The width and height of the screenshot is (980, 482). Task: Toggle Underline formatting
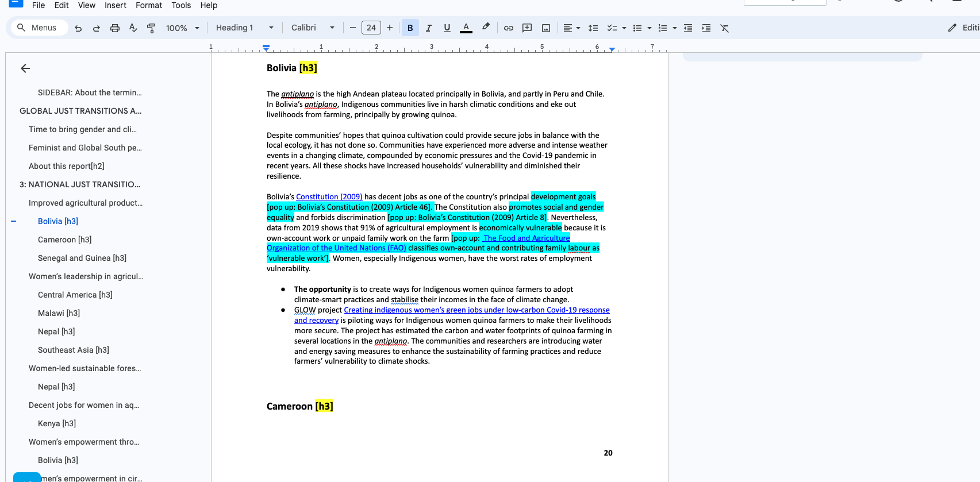447,28
